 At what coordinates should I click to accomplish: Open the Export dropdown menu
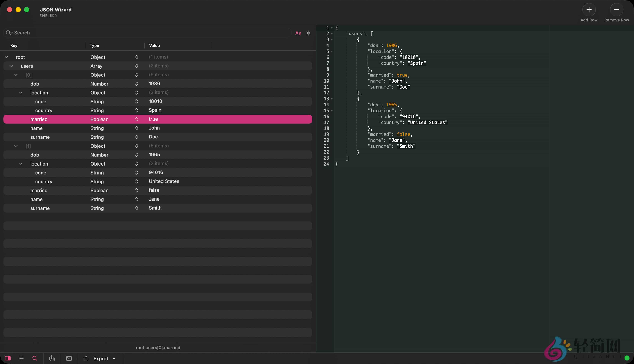[x=104, y=358]
